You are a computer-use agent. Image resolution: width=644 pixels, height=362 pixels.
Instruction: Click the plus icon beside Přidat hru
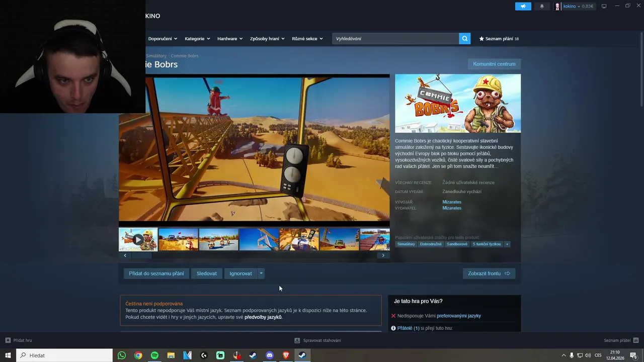click(8, 340)
